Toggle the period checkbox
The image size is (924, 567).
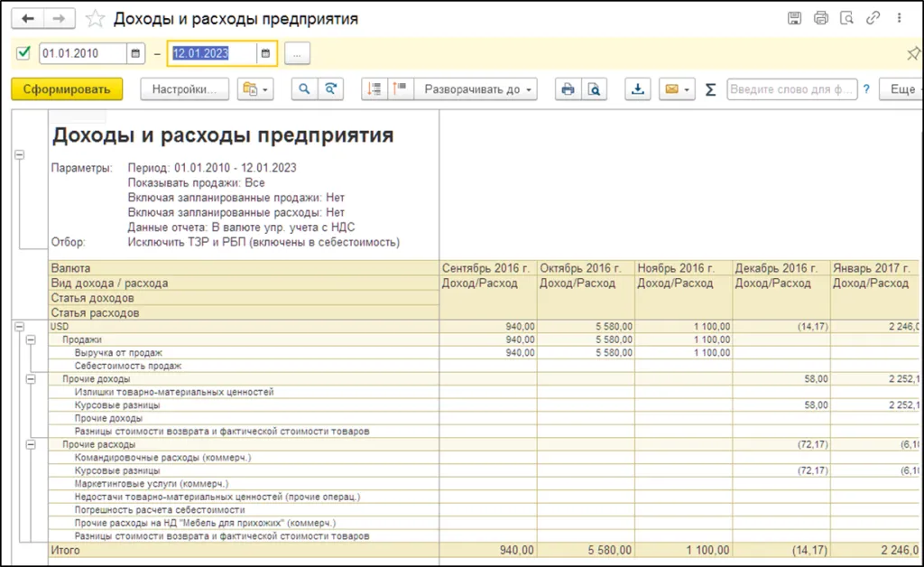tap(23, 53)
